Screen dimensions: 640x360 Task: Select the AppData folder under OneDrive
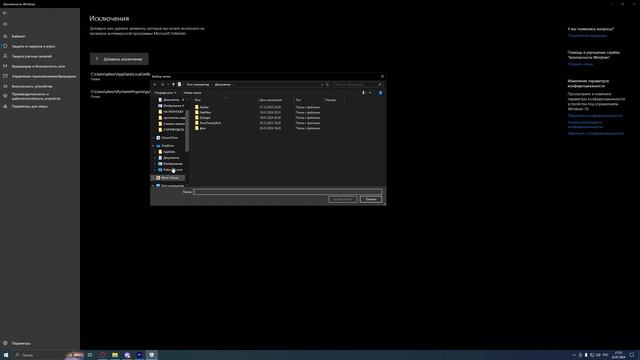click(167, 152)
